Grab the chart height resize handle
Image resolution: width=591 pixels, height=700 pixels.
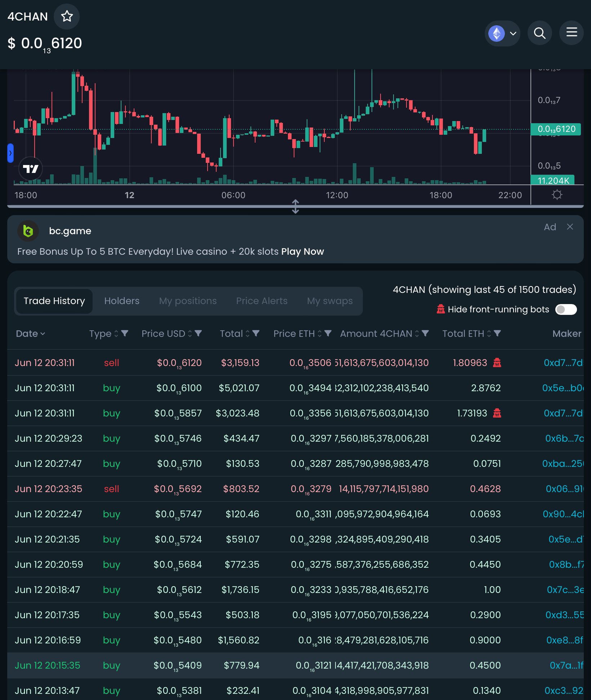pyautogui.click(x=295, y=207)
